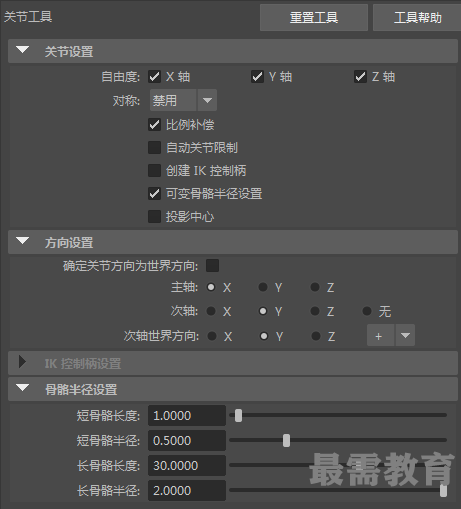Select Z for 主轴
The width and height of the screenshot is (461, 509).
315,287
